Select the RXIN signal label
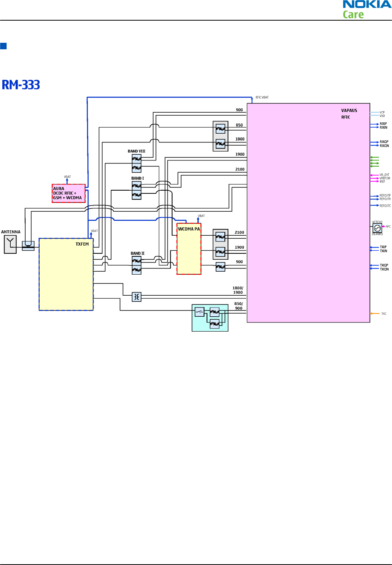Image resolution: width=392 pixels, height=565 pixels. 383,128
